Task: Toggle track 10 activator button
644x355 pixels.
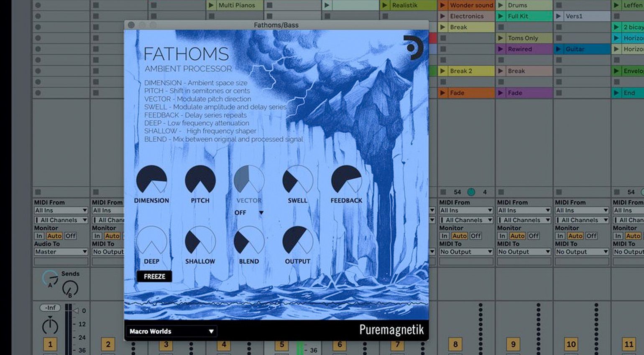Action: pyautogui.click(x=571, y=345)
